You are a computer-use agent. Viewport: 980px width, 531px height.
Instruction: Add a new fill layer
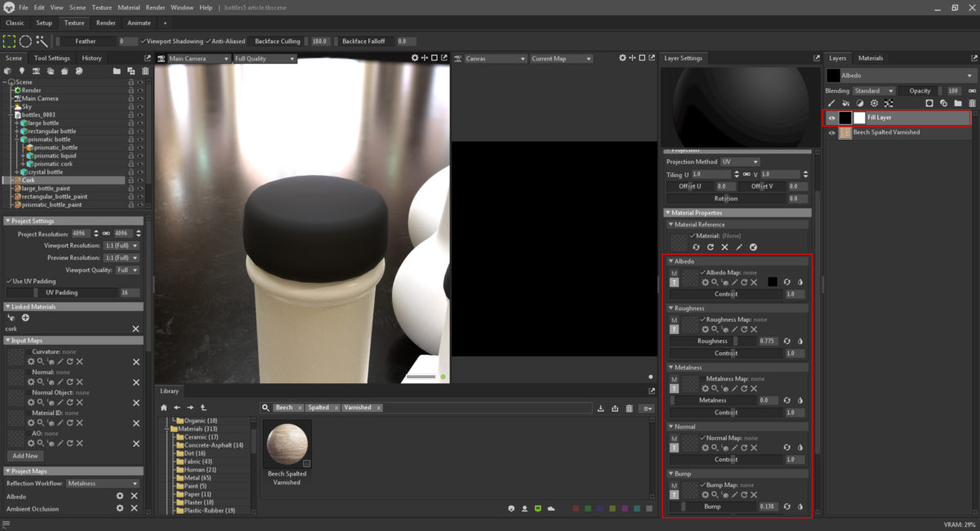846,103
